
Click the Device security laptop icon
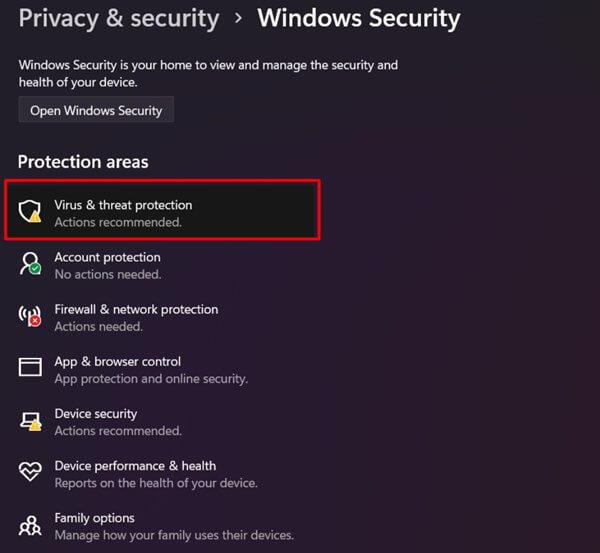(x=31, y=421)
